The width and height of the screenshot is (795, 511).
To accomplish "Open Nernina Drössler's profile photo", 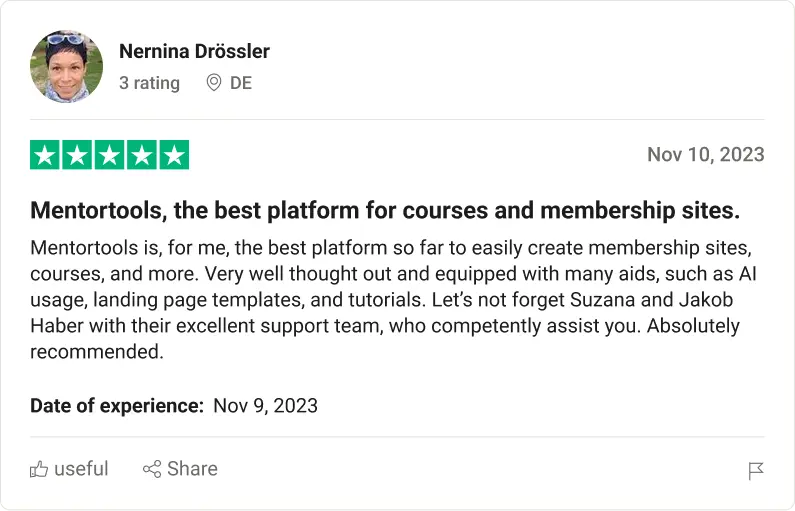I will point(67,66).
